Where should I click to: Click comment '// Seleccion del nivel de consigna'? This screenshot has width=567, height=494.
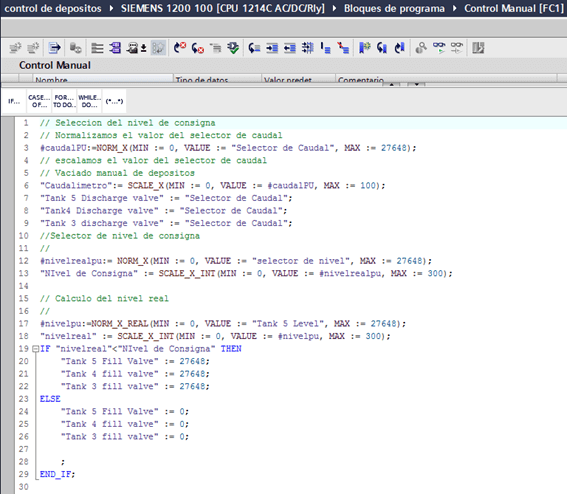point(127,123)
